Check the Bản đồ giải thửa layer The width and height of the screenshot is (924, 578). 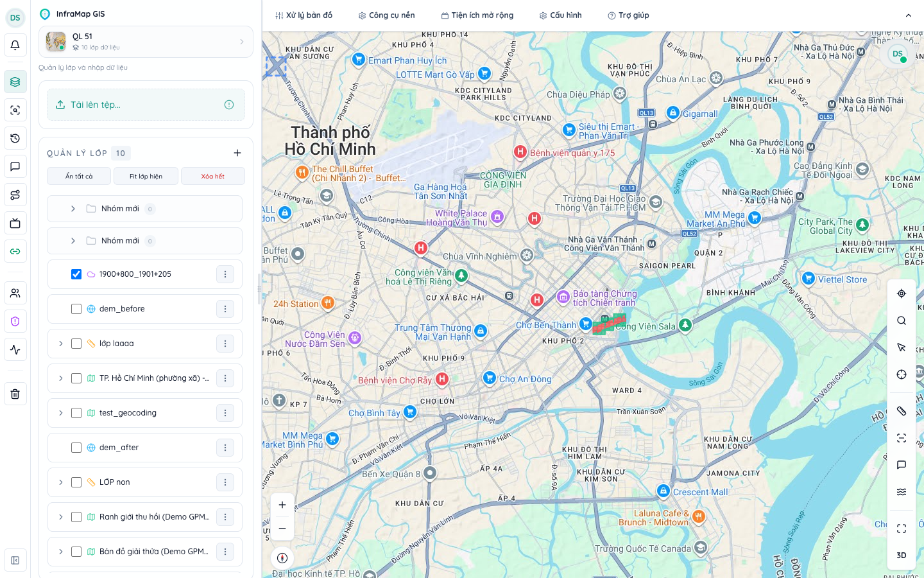coord(76,552)
